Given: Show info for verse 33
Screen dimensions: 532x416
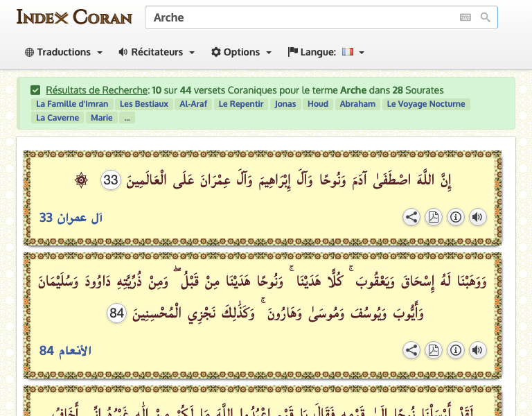Looking at the screenshot, I should pyautogui.click(x=456, y=217).
